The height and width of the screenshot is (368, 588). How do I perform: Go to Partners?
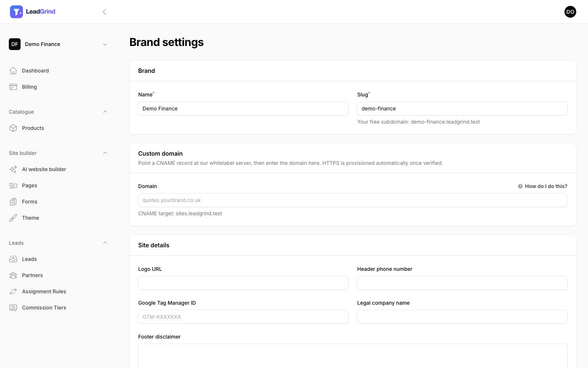click(59, 275)
